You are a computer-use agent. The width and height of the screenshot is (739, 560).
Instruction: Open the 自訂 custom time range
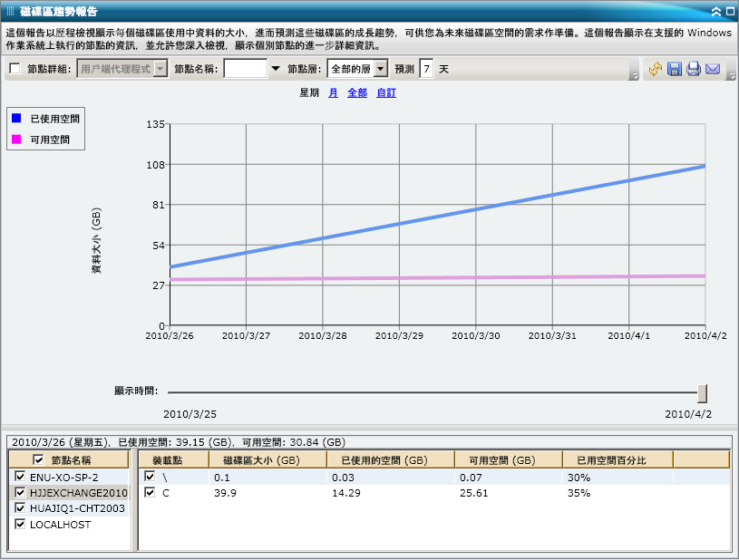(386, 92)
